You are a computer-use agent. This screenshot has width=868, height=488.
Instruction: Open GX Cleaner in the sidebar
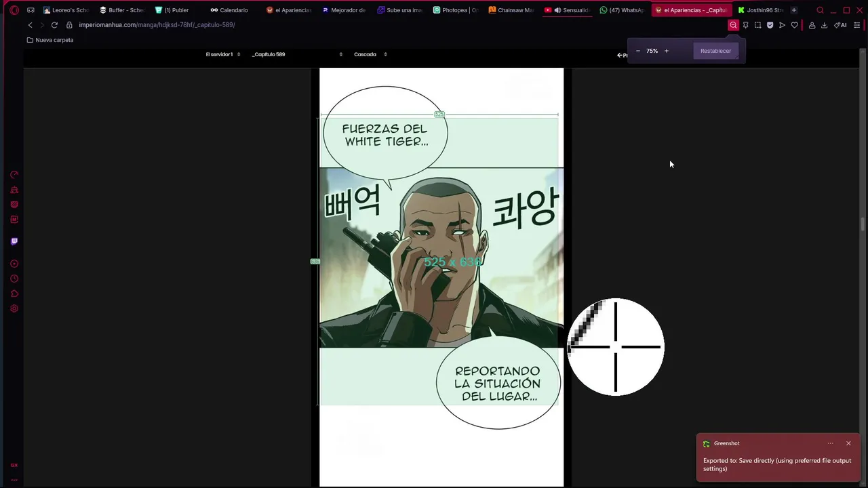click(14, 190)
